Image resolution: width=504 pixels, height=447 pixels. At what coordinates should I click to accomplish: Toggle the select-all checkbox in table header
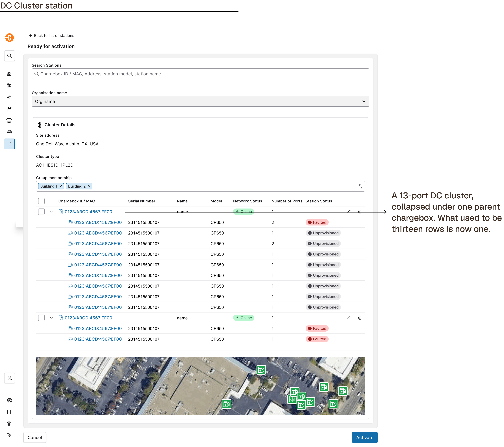click(x=41, y=201)
